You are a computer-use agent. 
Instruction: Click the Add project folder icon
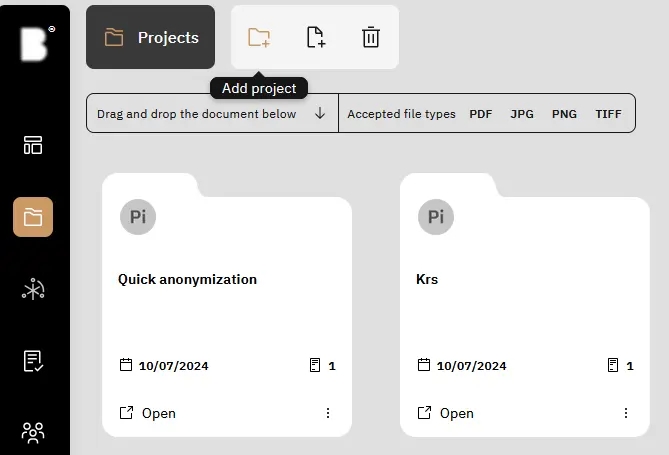(259, 38)
